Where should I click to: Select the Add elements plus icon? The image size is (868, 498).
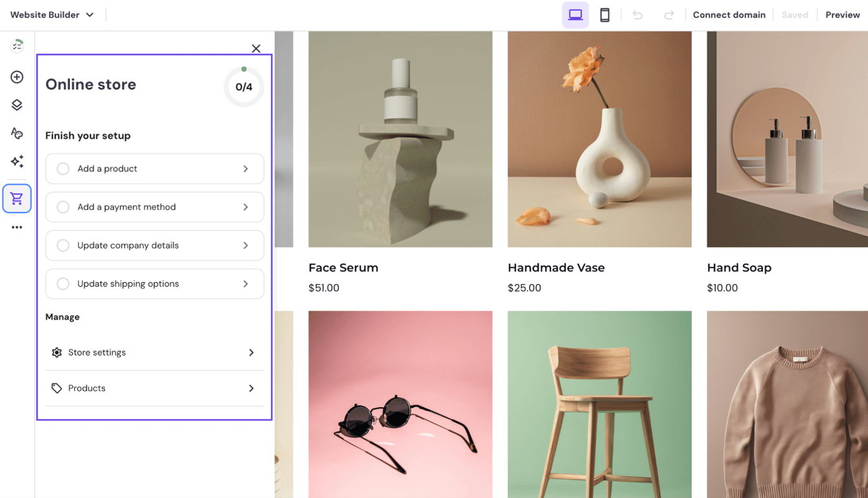click(x=16, y=77)
